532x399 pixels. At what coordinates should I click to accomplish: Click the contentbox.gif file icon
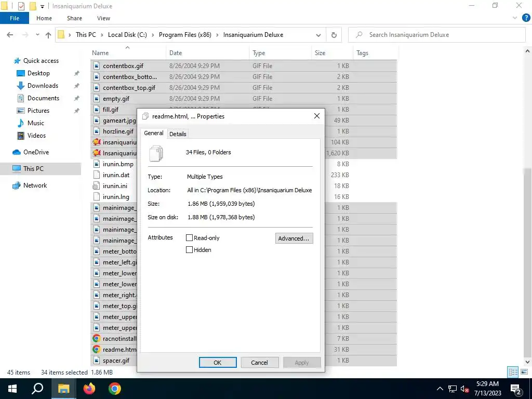coord(97,66)
